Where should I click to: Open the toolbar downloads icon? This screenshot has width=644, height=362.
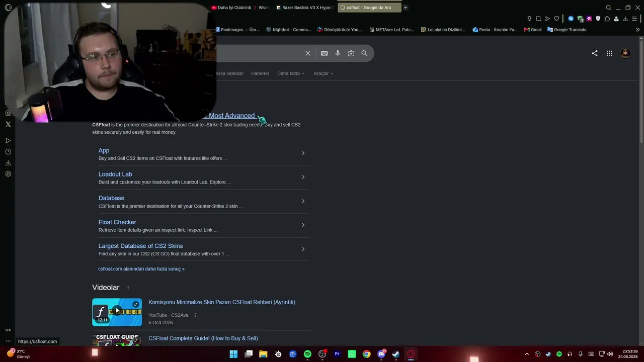pyautogui.click(x=625, y=19)
